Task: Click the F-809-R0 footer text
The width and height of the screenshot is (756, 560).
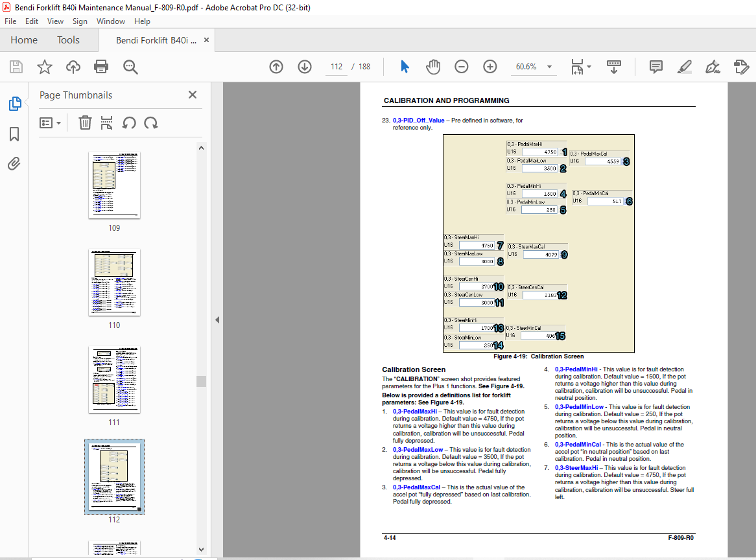Action: coord(681,538)
